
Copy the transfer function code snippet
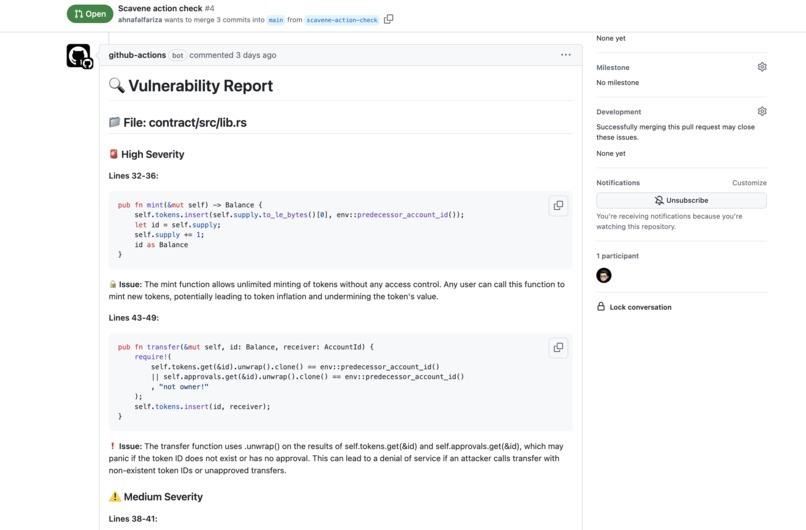pos(558,348)
